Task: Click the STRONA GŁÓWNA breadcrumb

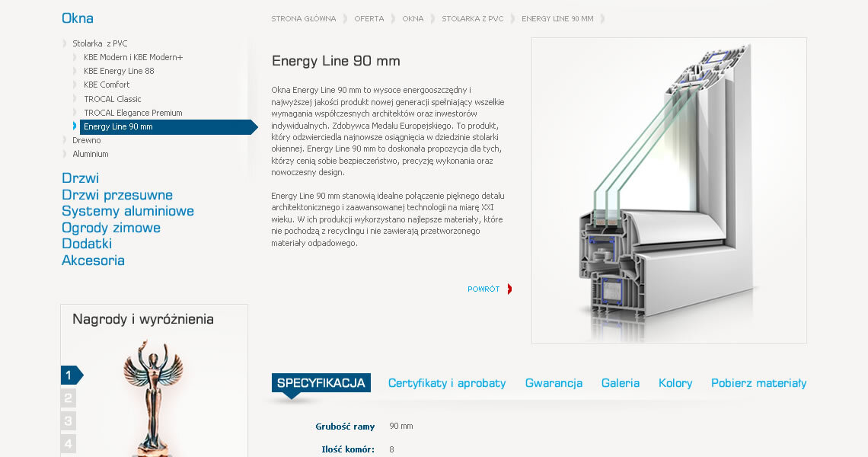Action: click(x=303, y=18)
